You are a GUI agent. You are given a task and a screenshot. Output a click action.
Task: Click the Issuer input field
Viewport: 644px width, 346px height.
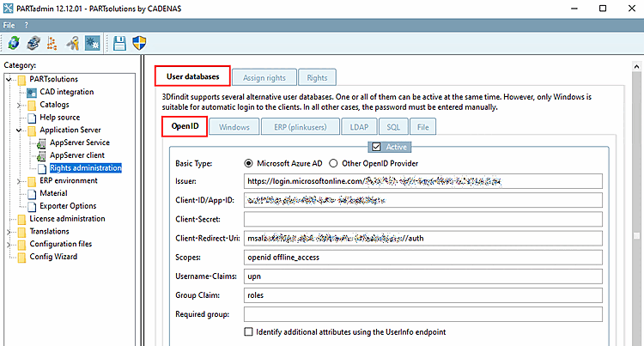423,181
